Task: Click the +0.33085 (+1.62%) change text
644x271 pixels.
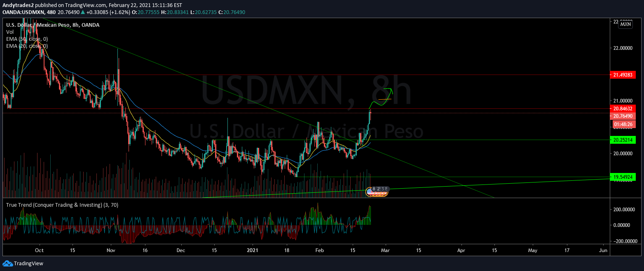Action: [108, 12]
